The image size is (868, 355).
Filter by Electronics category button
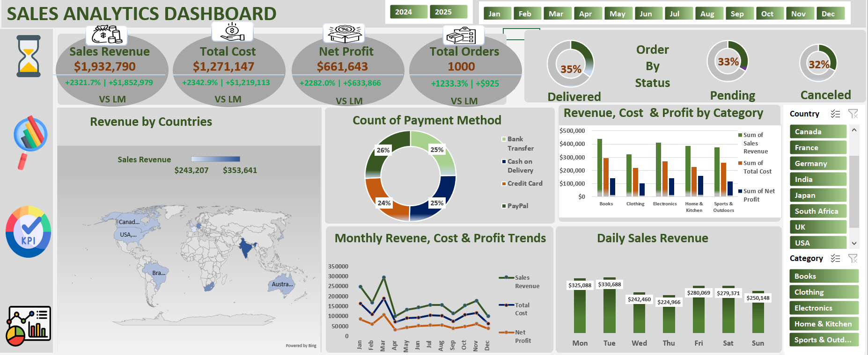pos(824,308)
